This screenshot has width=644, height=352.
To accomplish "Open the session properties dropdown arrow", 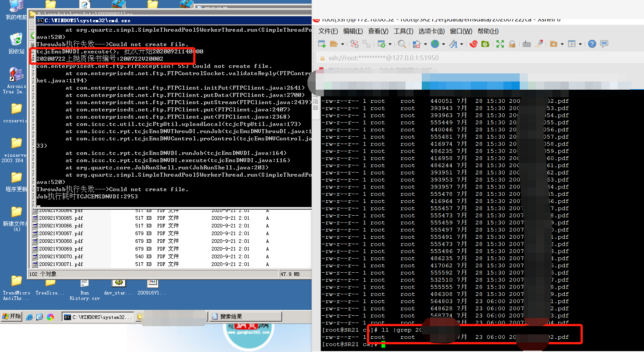I will coord(389,43).
